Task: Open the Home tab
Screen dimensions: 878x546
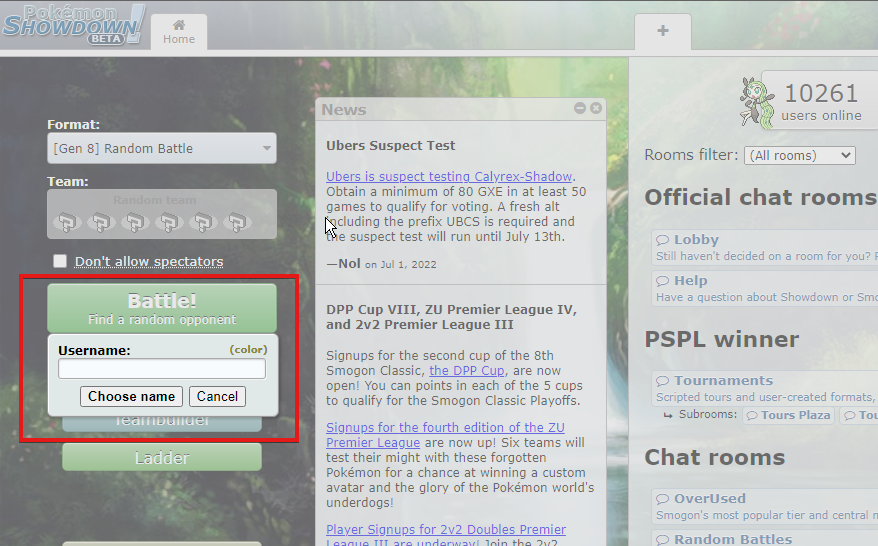Action: click(x=179, y=32)
